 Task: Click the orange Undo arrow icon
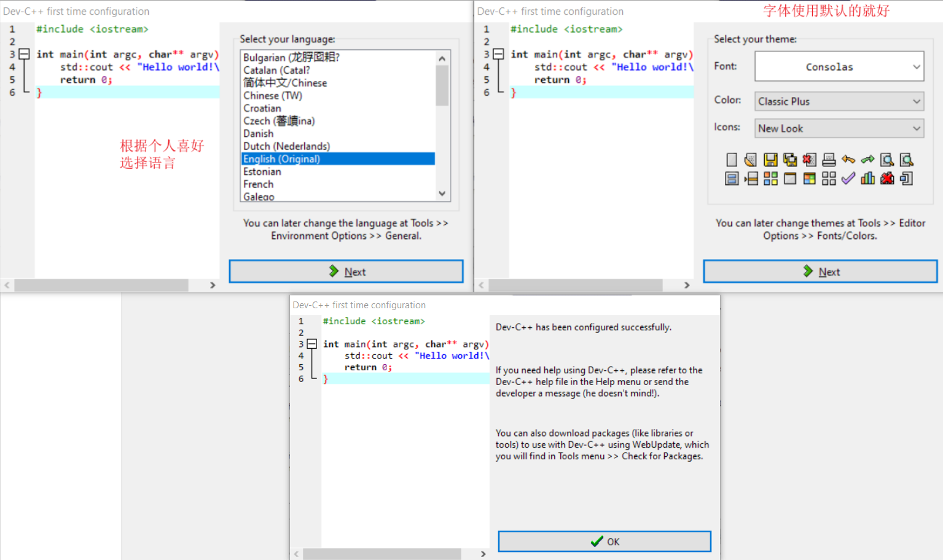point(848,160)
